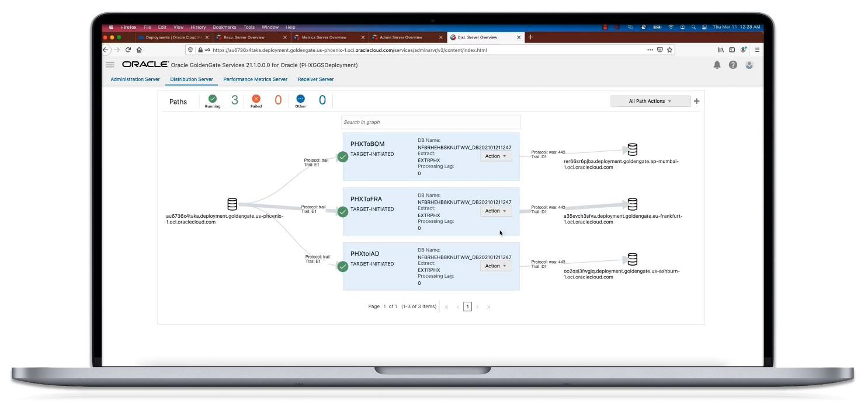The height and width of the screenshot is (408, 868).
Task: Click the Running paths count 3
Action: click(x=235, y=100)
